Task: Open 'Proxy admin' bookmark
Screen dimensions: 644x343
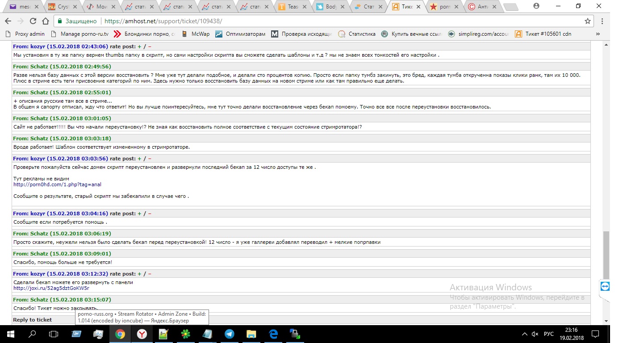Action: pyautogui.click(x=25, y=33)
